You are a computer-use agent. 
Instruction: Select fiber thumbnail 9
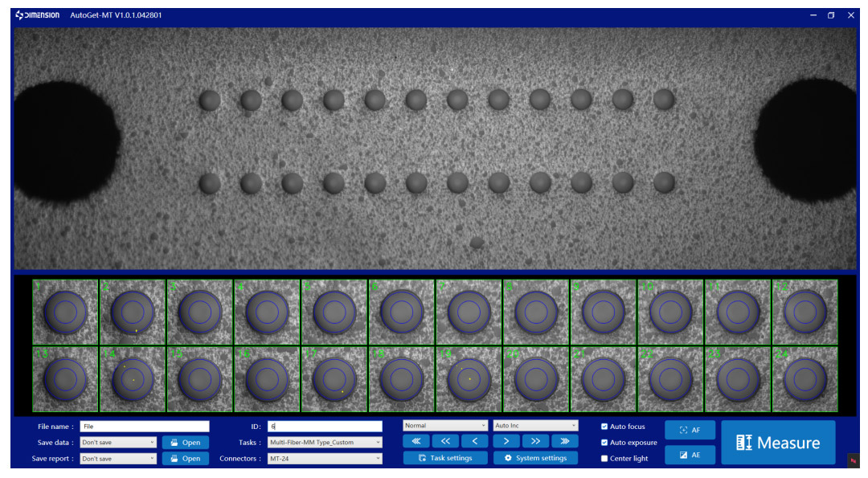604,312
